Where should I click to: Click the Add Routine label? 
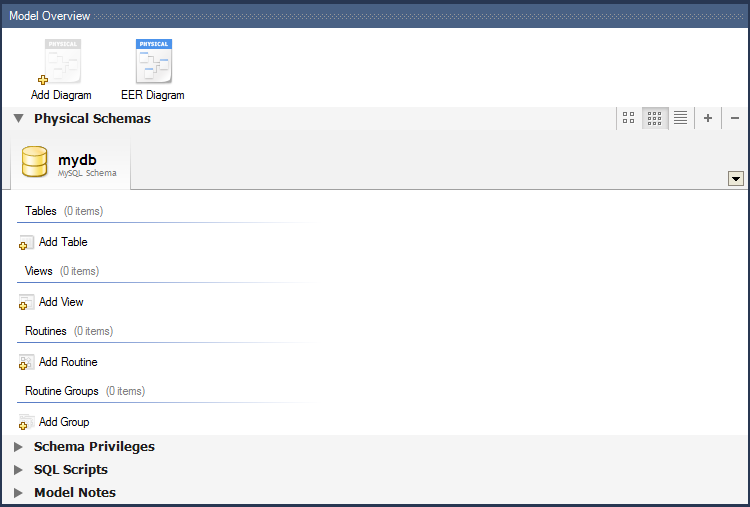(68, 362)
